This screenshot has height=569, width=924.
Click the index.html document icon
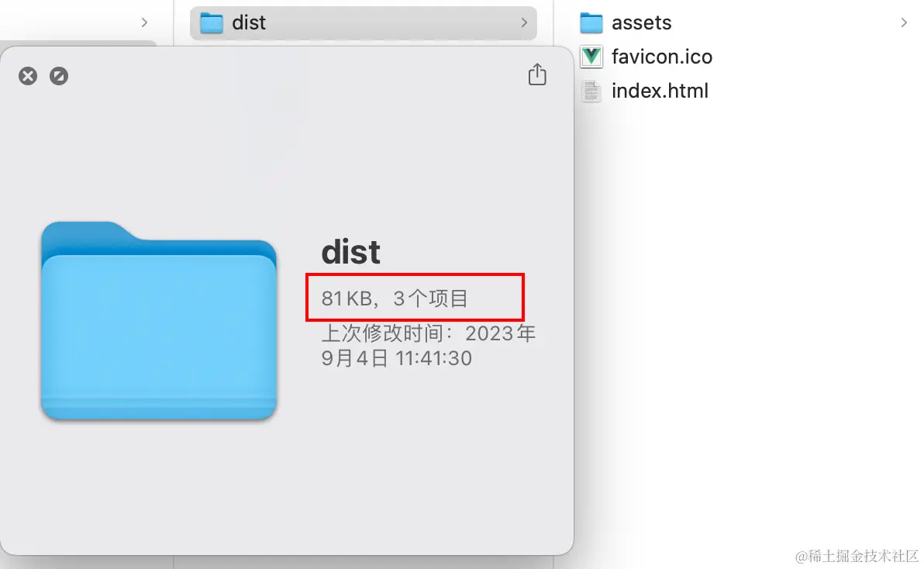pyautogui.click(x=591, y=91)
